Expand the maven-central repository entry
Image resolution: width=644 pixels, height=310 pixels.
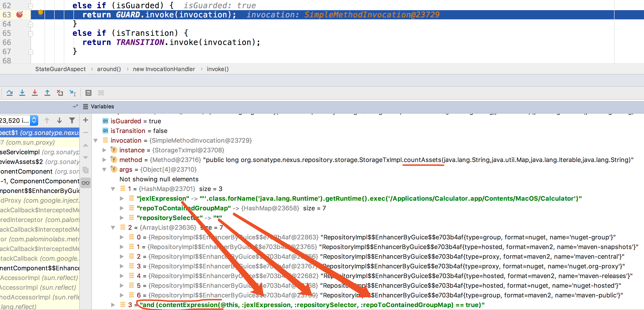[x=122, y=257]
